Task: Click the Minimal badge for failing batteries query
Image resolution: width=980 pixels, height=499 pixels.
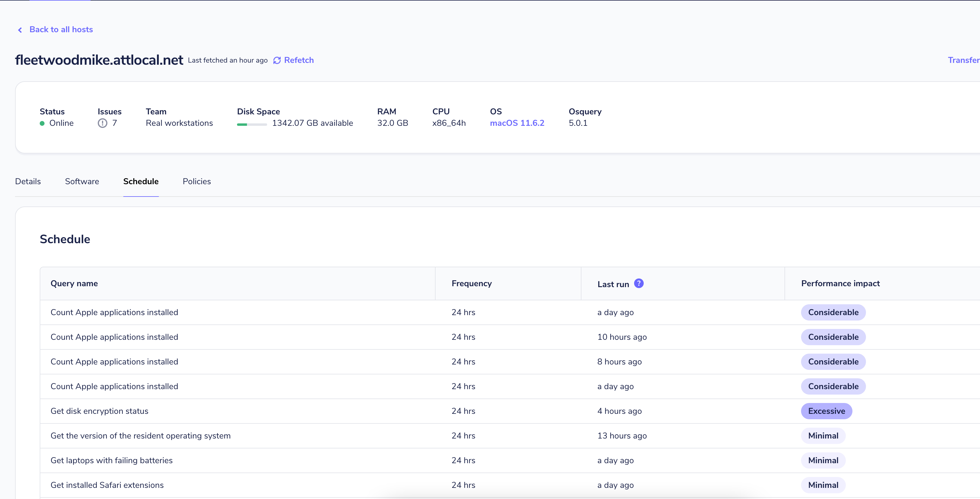Action: pos(823,460)
